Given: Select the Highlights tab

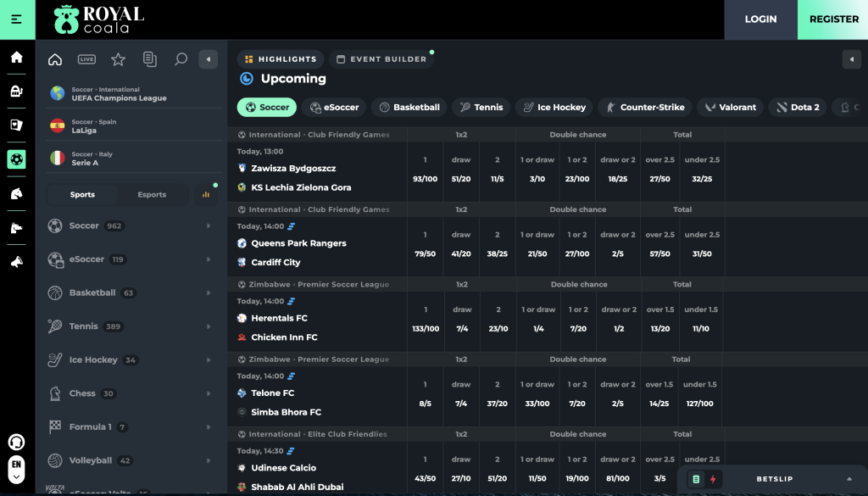Looking at the screenshot, I should click(281, 59).
